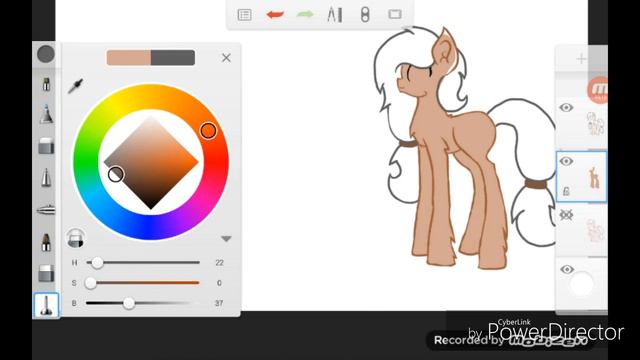Open the ruler and drawing guides tools

[x=335, y=15]
